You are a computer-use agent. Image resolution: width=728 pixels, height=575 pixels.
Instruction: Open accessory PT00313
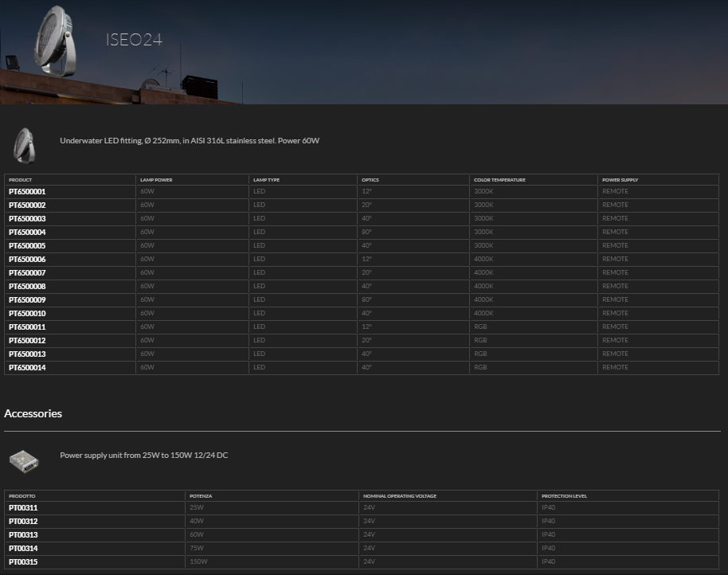click(23, 535)
